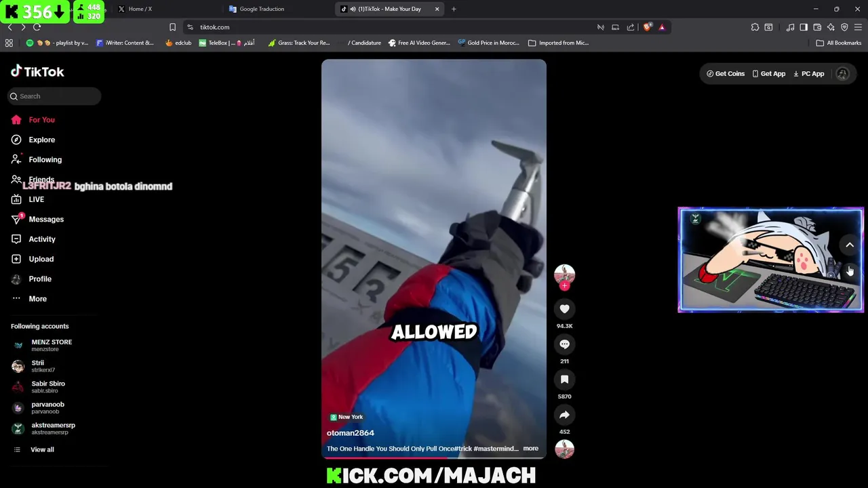Click Brave Rewards triangle icon
Screen dimensions: 868x488
(662, 27)
